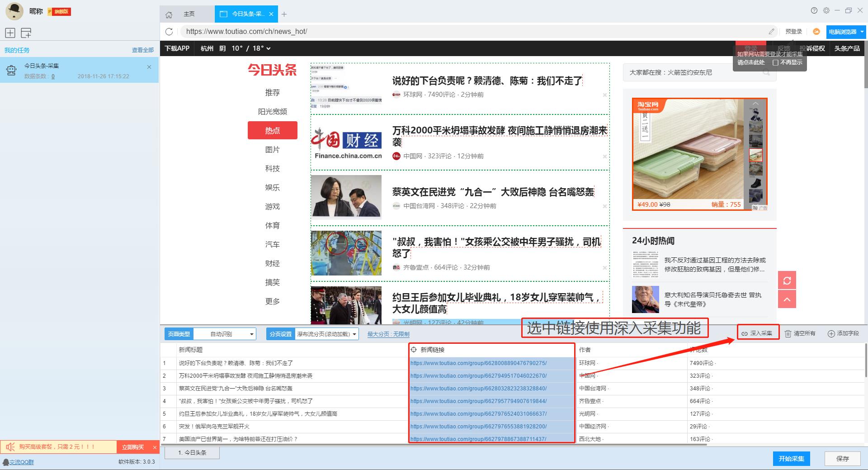Switch to the 主页 tab
The width and height of the screenshot is (868, 470).
(189, 14)
